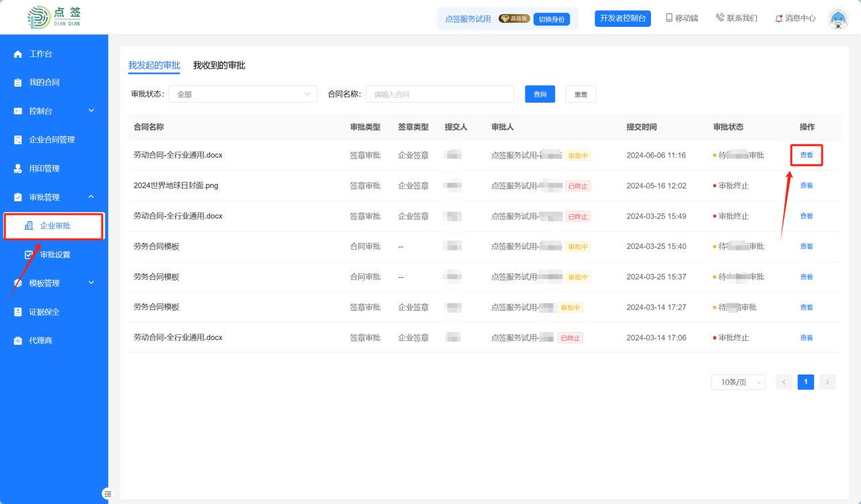Click the 查询 search button
Viewport: 861px width, 504px height.
point(540,94)
